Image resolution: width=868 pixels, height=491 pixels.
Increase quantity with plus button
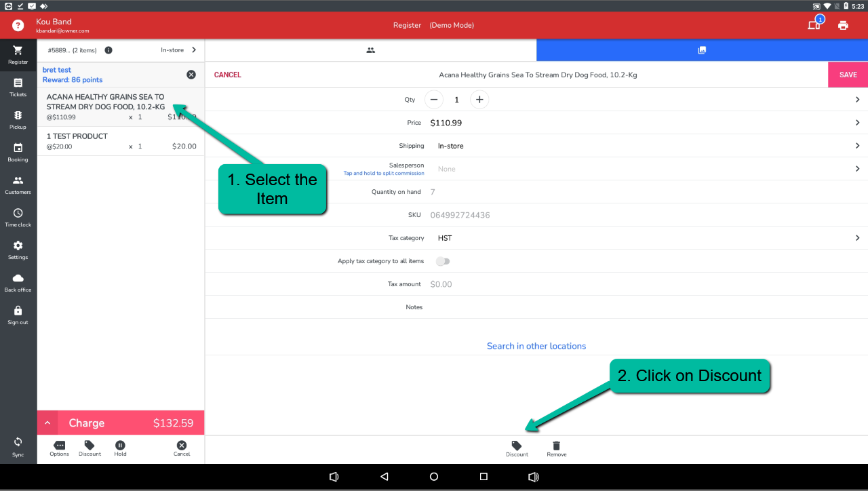[x=479, y=100]
